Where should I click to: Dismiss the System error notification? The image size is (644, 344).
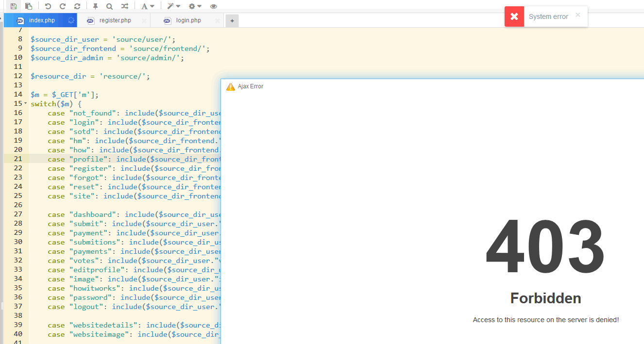tap(578, 15)
